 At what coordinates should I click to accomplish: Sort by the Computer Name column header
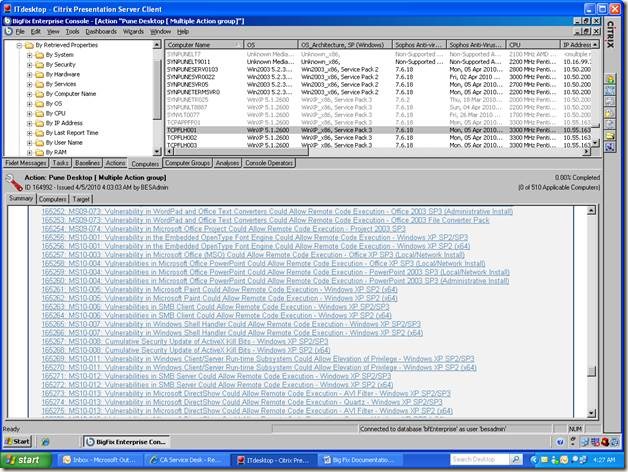tap(204, 45)
